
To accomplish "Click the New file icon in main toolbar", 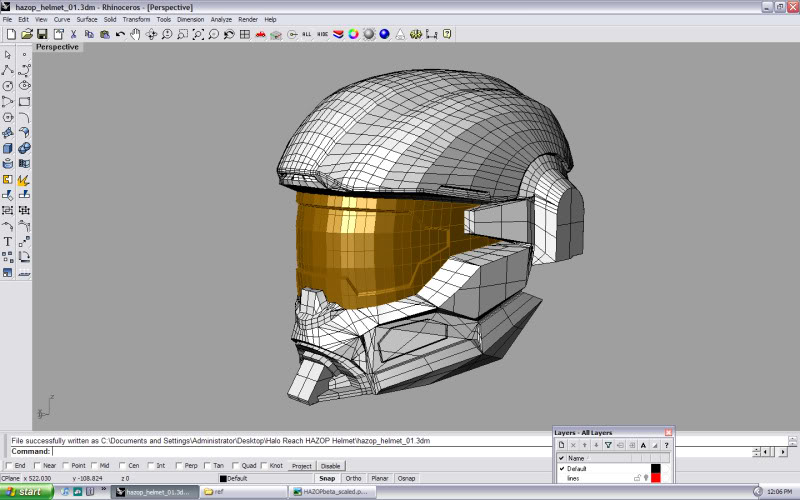I will (11, 34).
